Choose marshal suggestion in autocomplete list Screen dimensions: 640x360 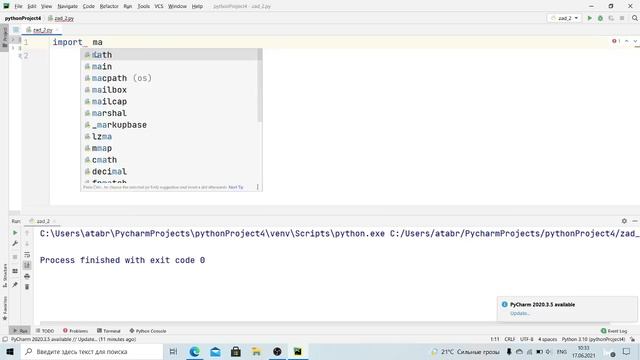(x=169, y=113)
